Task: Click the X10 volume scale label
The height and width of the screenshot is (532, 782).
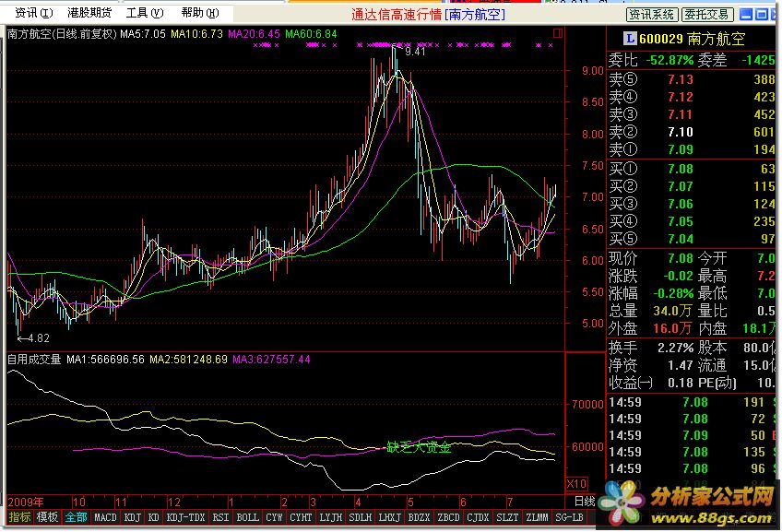Action: [x=576, y=483]
